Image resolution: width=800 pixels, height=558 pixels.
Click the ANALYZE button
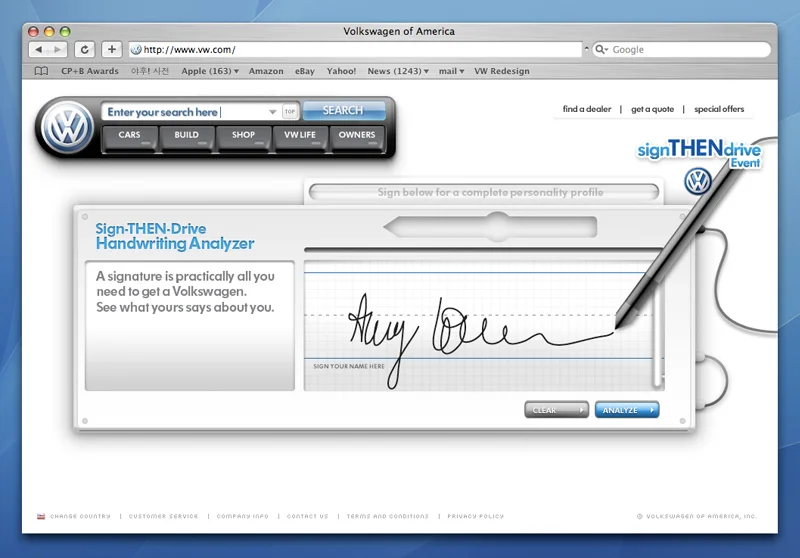pos(627,410)
